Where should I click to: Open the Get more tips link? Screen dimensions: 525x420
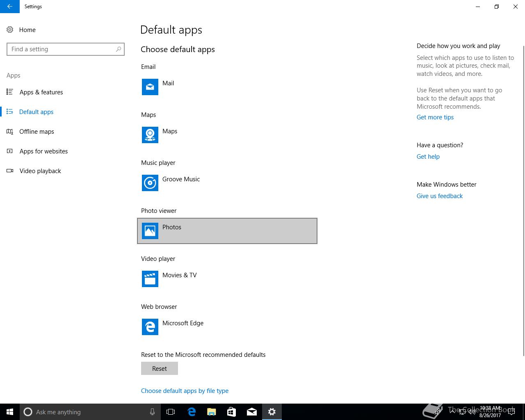[x=435, y=117]
